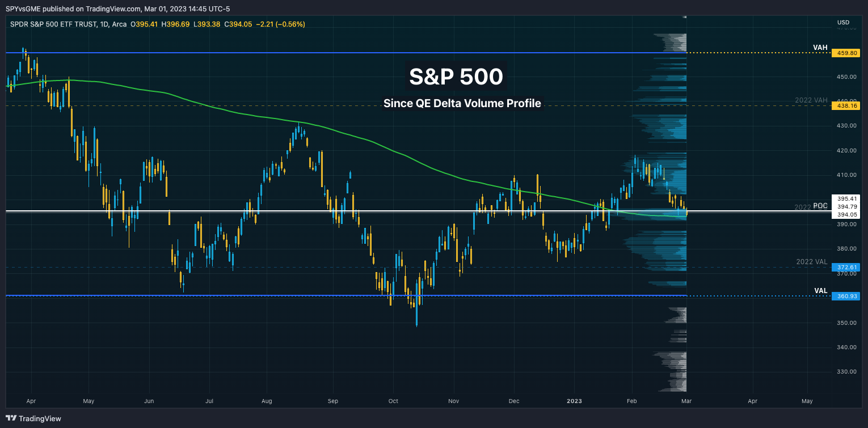The height and width of the screenshot is (428, 868).
Task: Click the 'Since QE Delta Volume Profile' subtitle
Action: (x=462, y=103)
